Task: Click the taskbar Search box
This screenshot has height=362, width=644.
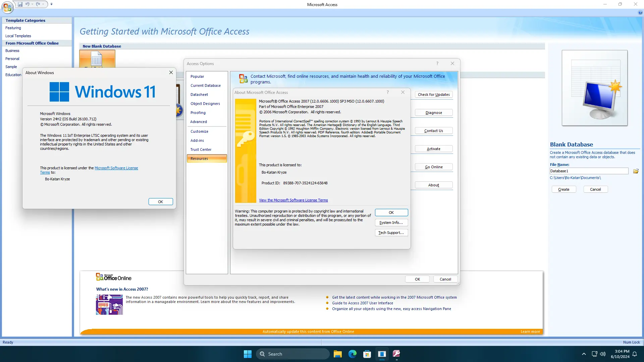Action: click(x=293, y=354)
